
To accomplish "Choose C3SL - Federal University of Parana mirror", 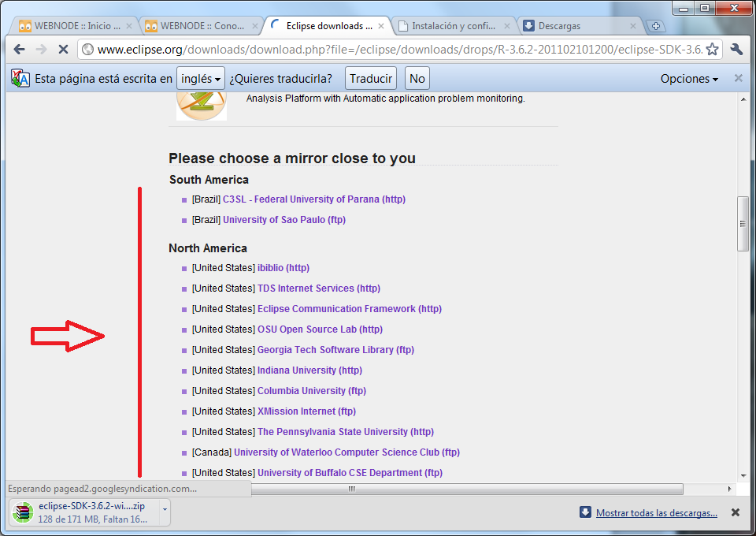I will pyautogui.click(x=314, y=199).
